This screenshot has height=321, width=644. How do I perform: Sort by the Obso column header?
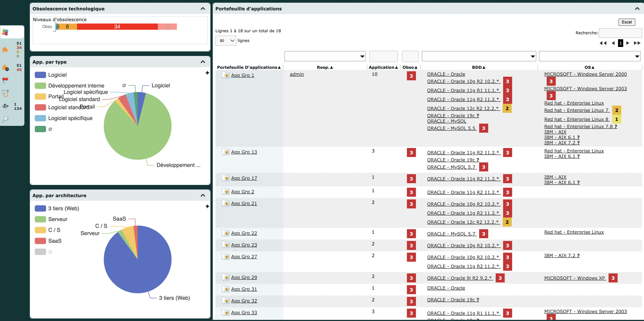point(410,67)
